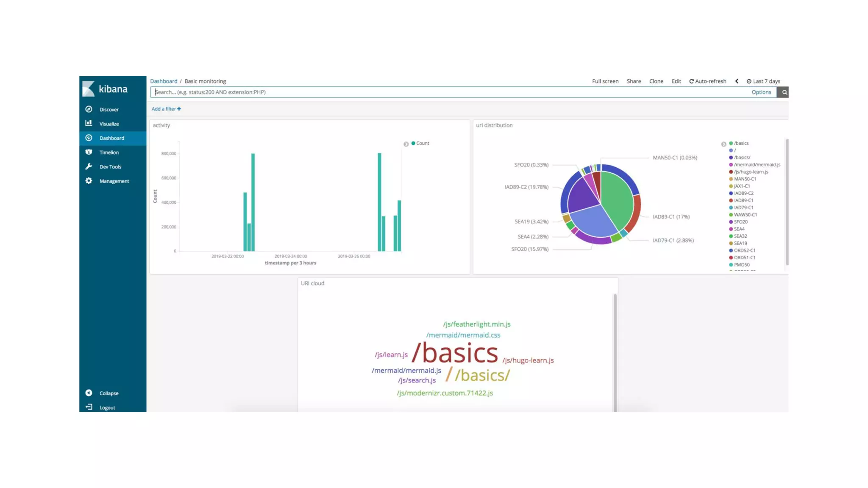
Task: Open Management gear icon
Action: click(x=89, y=181)
